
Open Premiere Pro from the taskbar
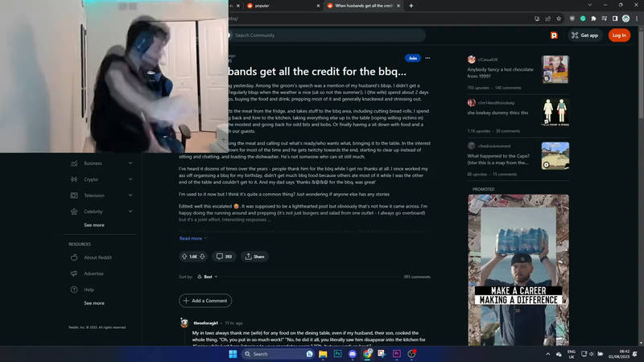(x=396, y=354)
